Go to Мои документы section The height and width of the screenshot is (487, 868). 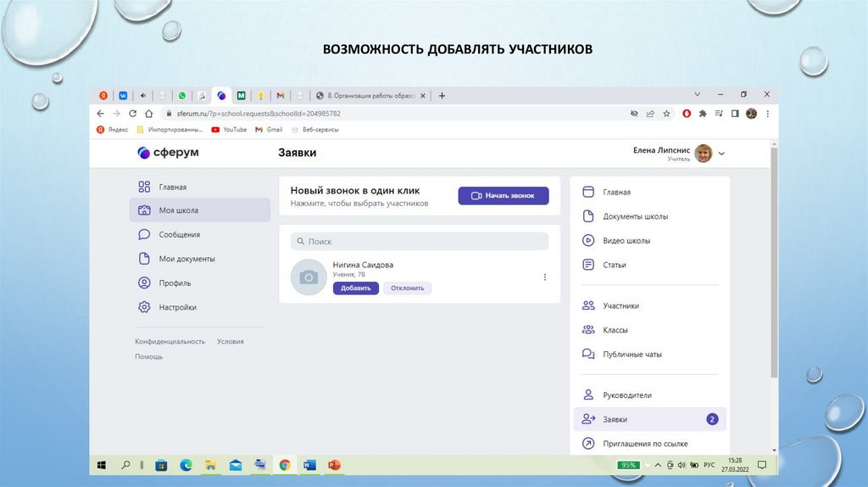click(x=186, y=259)
